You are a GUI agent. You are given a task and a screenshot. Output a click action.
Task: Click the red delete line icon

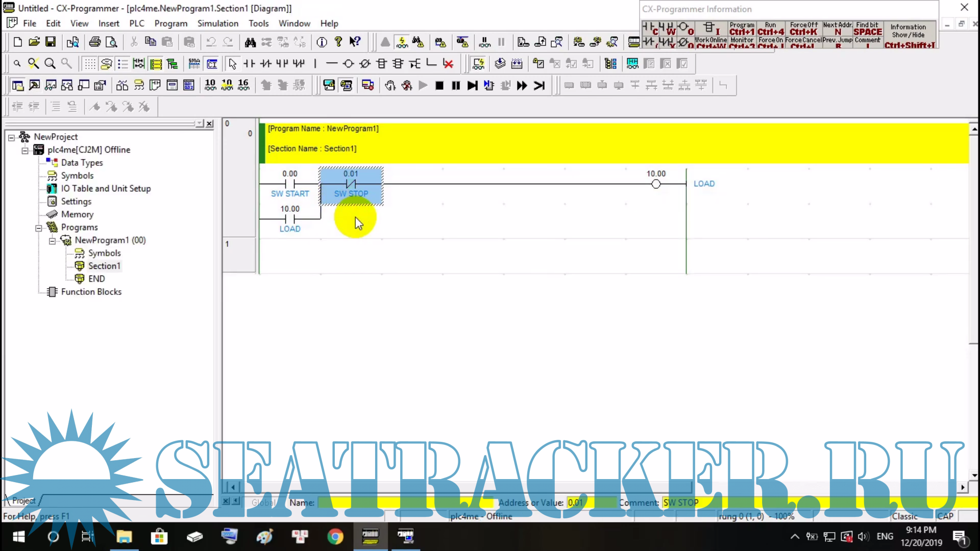(448, 64)
